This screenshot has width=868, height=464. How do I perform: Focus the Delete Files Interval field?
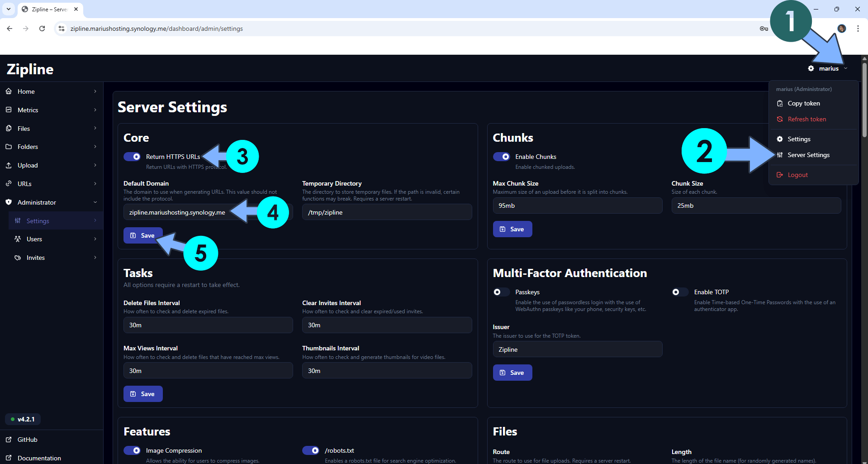coord(208,325)
